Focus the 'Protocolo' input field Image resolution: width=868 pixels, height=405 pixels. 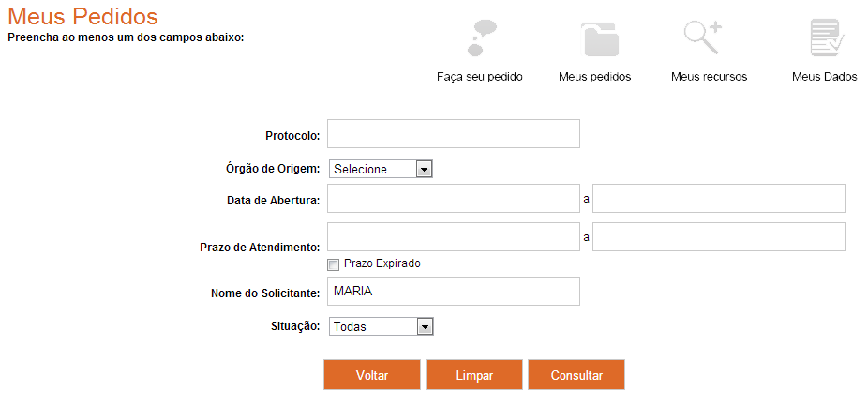pyautogui.click(x=454, y=134)
